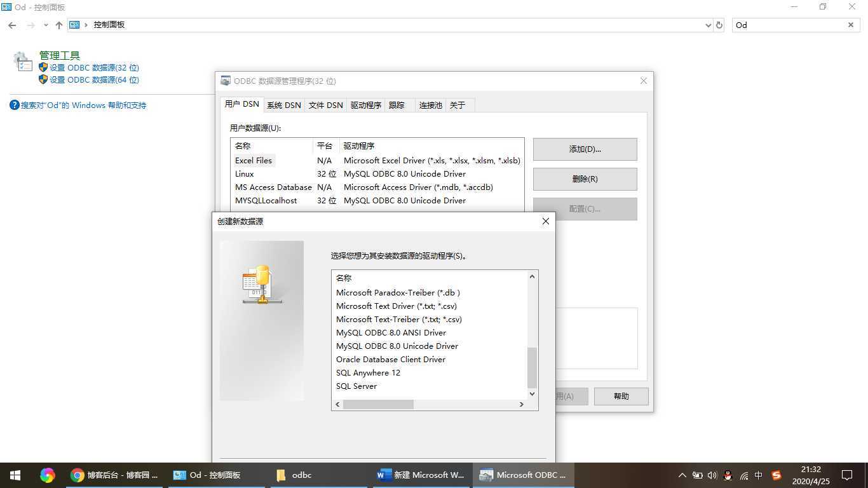Open the colorful browser icon in taskbar

pos(47,475)
